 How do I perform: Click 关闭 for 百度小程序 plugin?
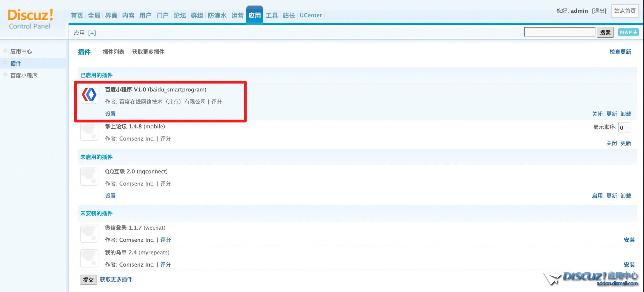tap(598, 114)
